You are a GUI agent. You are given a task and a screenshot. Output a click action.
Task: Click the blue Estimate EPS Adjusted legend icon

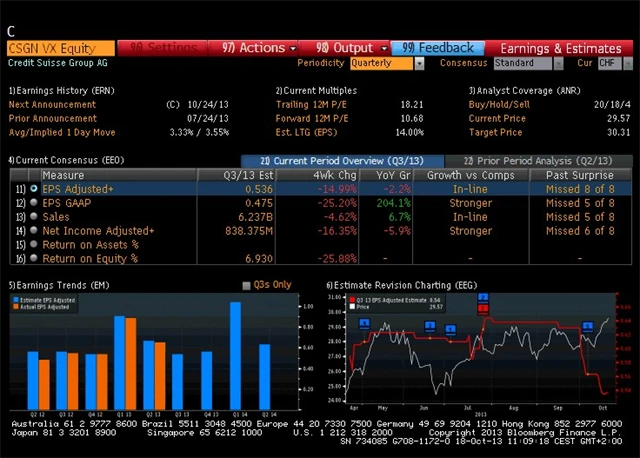pos(17,300)
